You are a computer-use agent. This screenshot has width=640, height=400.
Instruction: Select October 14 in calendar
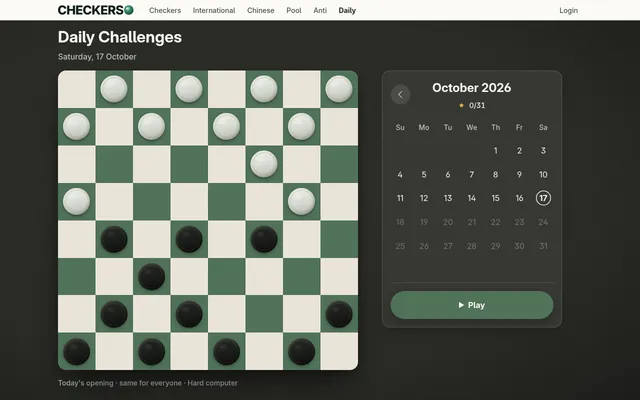pyautogui.click(x=472, y=198)
